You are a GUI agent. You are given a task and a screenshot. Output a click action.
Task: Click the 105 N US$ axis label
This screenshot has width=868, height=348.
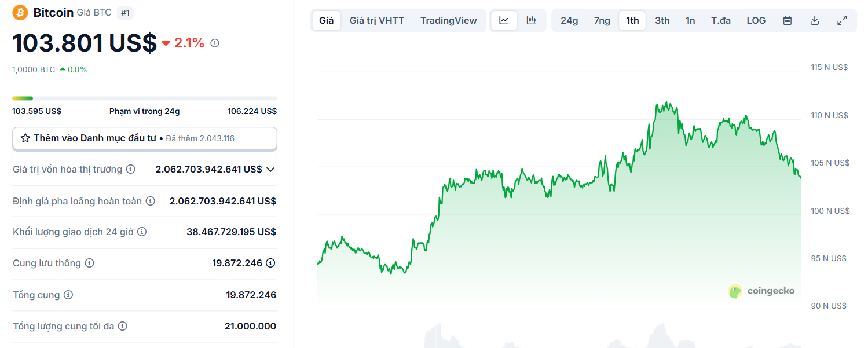(830, 163)
